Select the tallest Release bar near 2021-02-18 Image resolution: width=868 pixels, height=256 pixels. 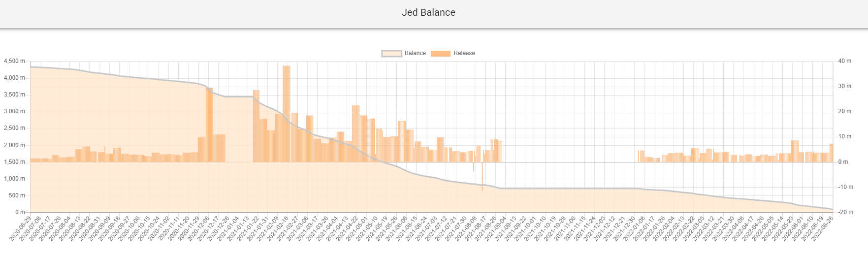coord(286,113)
